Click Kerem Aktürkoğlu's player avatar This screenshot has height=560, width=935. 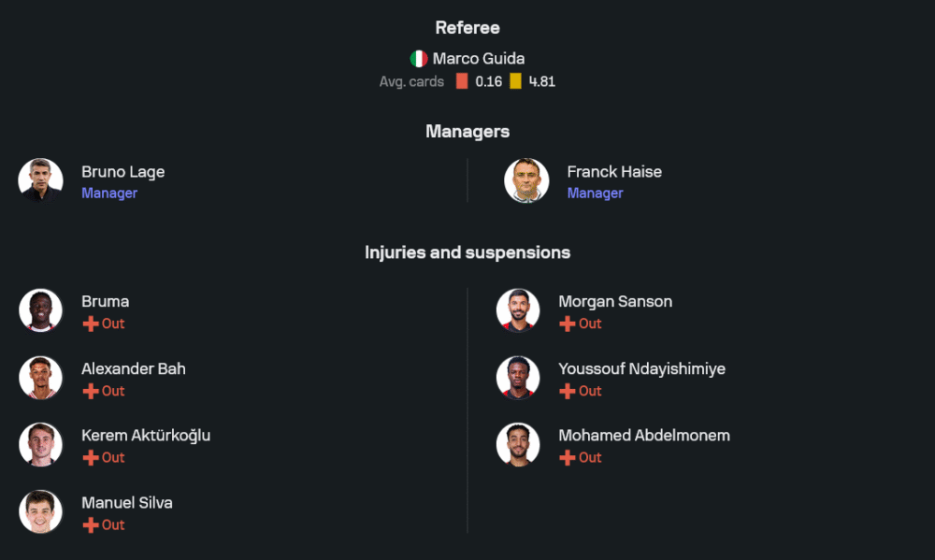(41, 445)
